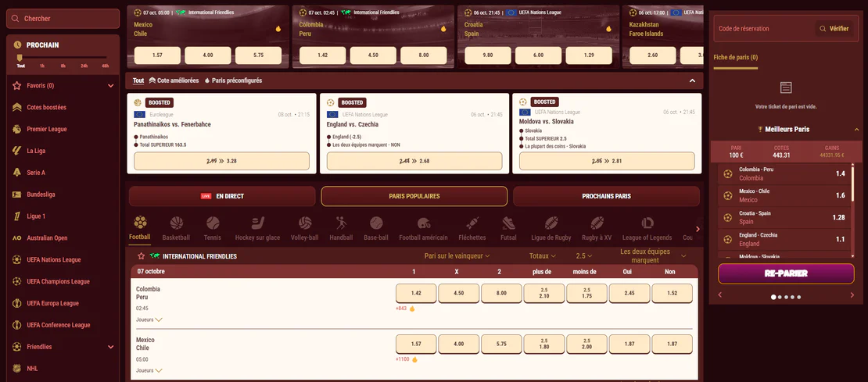Switch to the PROCHAINS PARIS tab
Image resolution: width=868 pixels, height=382 pixels.
(606, 196)
